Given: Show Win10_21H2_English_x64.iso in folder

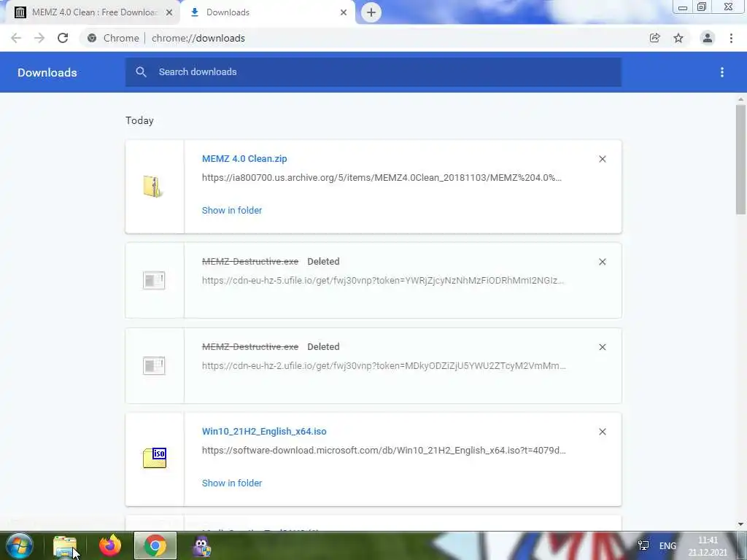Looking at the screenshot, I should pyautogui.click(x=232, y=483).
